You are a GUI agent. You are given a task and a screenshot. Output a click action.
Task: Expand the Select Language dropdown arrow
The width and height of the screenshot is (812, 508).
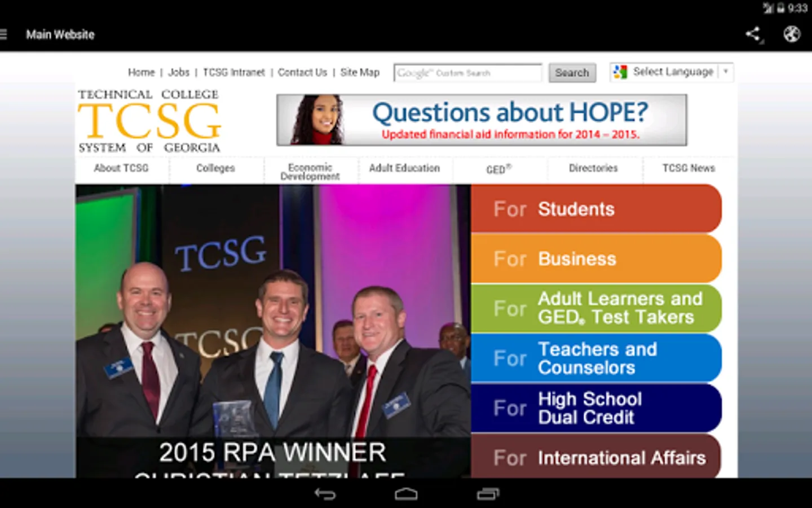[x=726, y=72]
